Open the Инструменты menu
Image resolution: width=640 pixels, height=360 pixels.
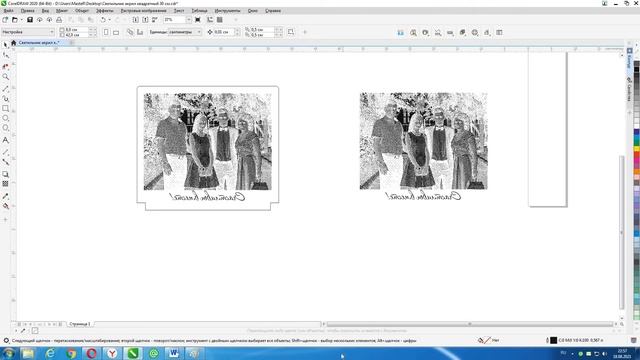tap(227, 11)
